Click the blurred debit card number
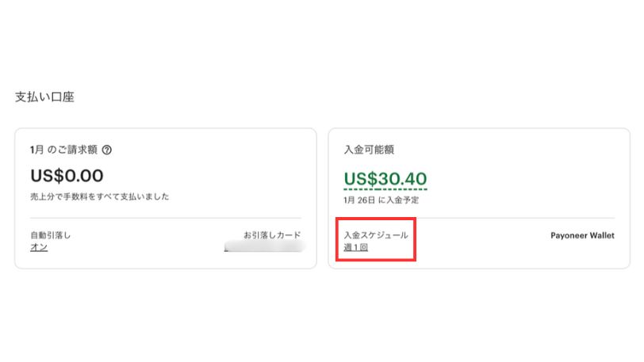Viewport: 644px width, 362px height. 264,248
